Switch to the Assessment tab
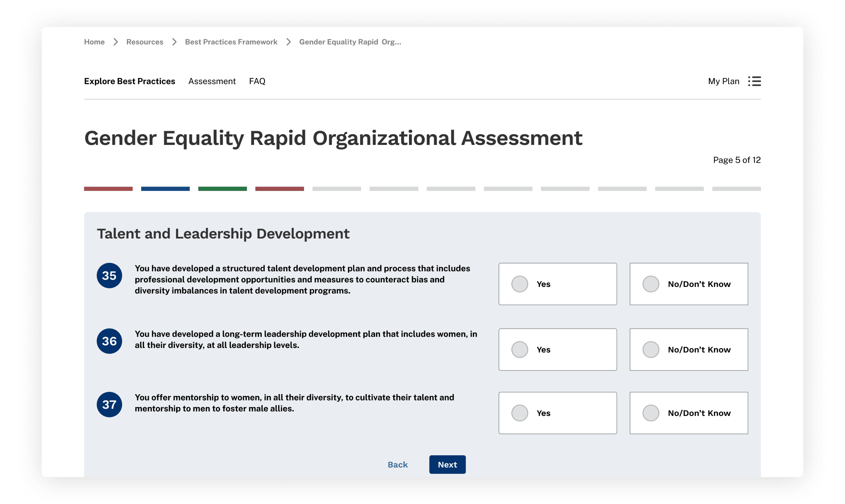Screen dimensions: 845x504 pos(212,81)
